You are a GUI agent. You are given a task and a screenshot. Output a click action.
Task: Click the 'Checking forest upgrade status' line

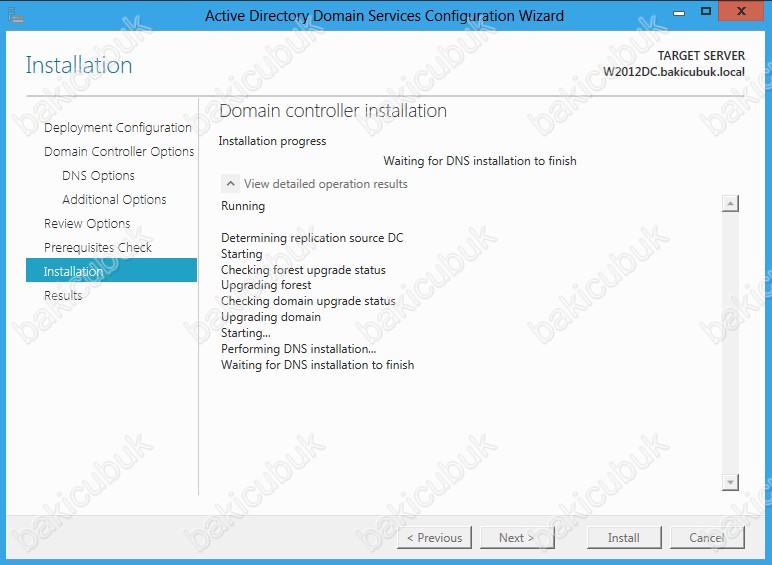303,270
